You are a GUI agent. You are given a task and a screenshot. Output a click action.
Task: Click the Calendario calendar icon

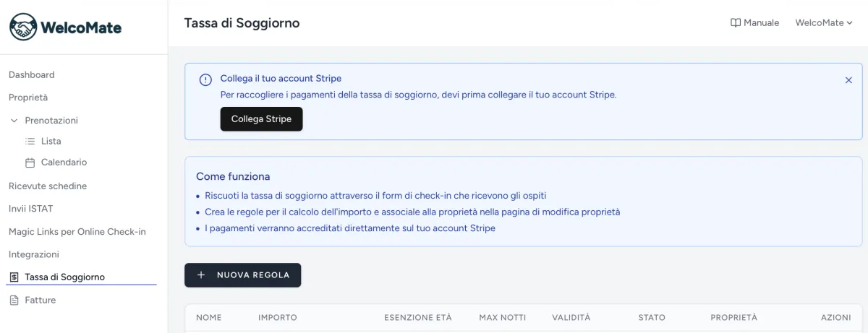pos(30,163)
